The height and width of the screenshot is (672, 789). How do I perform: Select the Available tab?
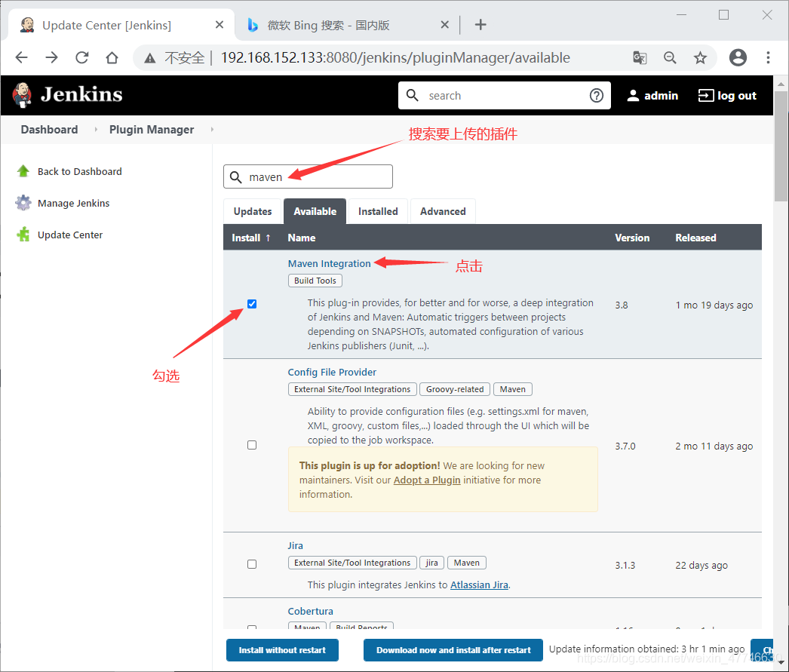tap(315, 211)
